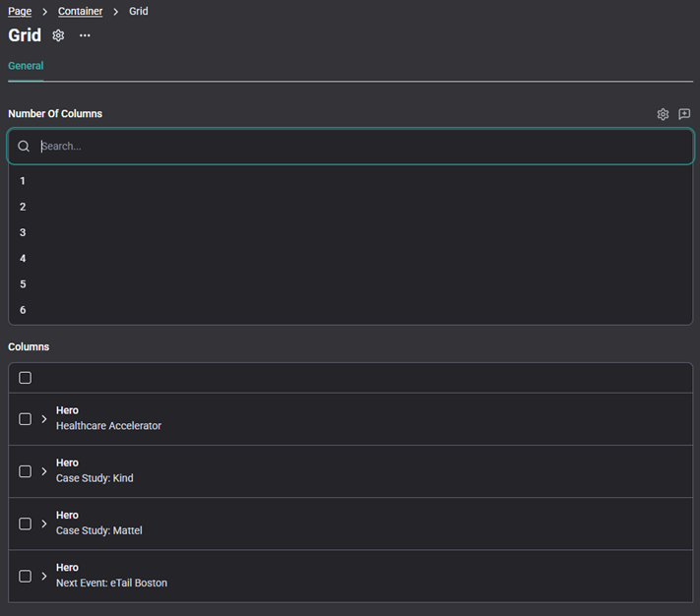
Task: Select option 1 for number of columns
Action: point(350,181)
